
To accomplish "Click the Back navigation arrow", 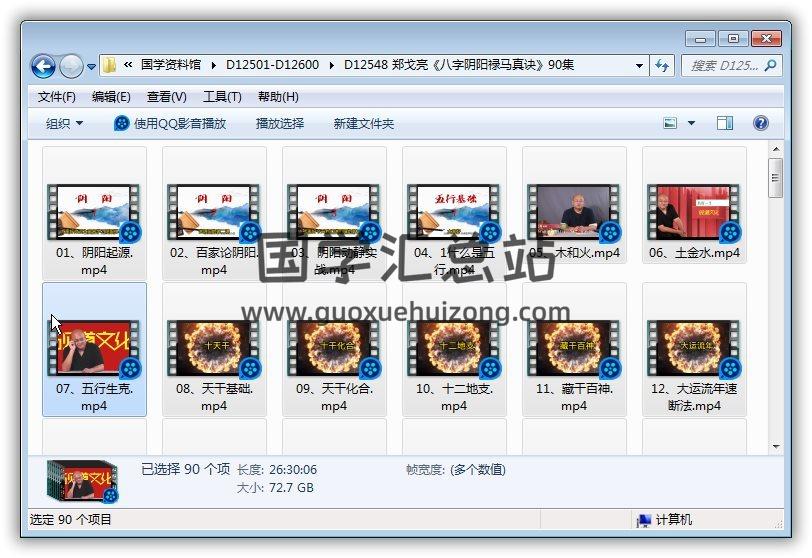I will tap(43, 67).
